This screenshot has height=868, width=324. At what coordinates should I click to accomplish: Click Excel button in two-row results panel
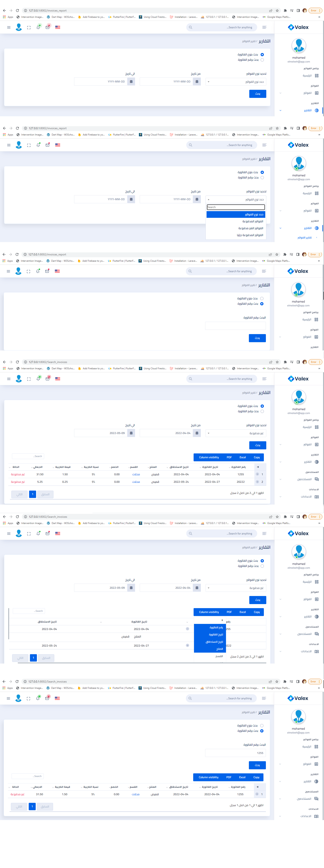click(x=243, y=457)
